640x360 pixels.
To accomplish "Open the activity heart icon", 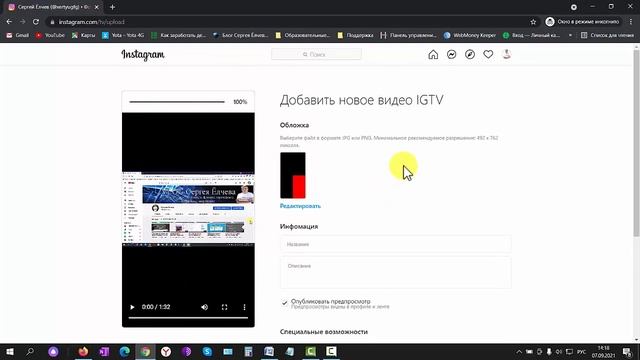I will point(488,54).
